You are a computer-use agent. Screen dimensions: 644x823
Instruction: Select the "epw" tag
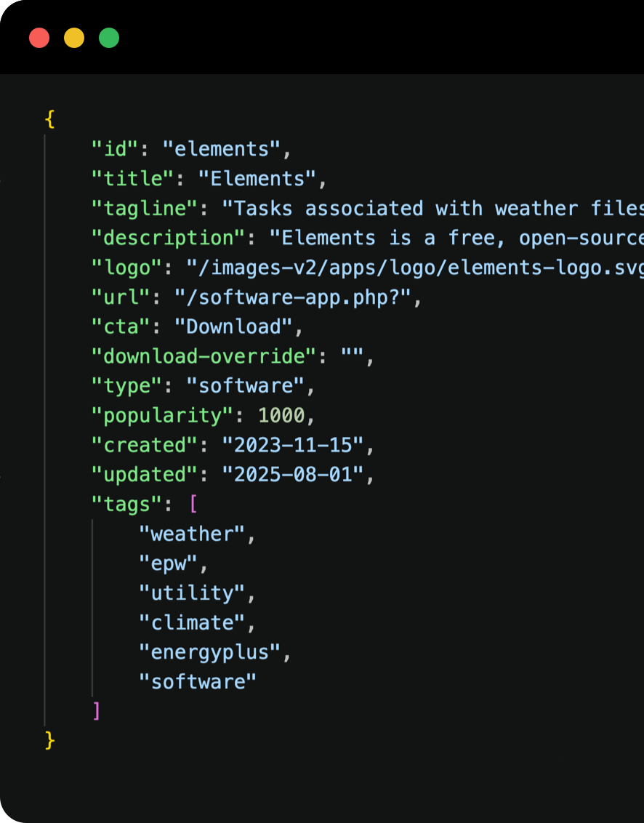click(x=168, y=563)
